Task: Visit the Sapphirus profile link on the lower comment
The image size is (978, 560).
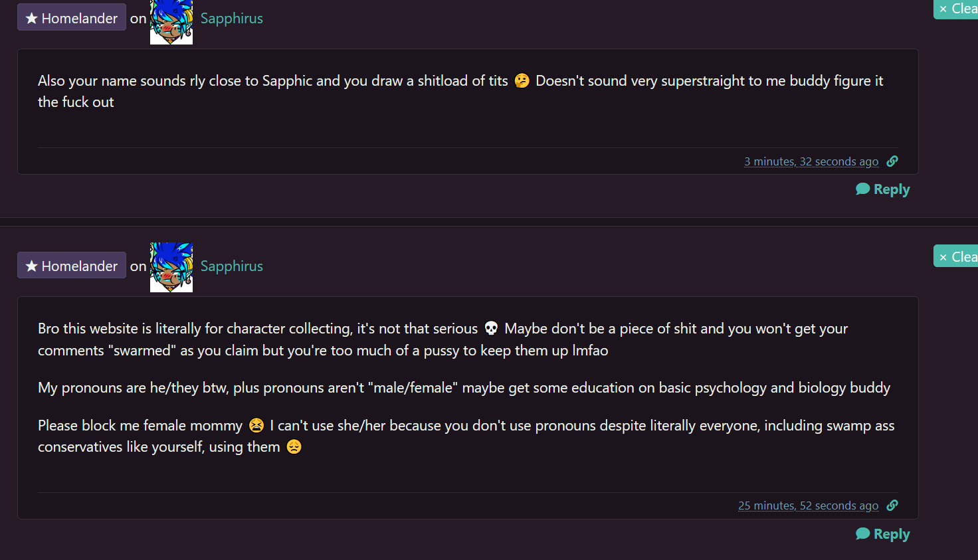Action: [232, 266]
